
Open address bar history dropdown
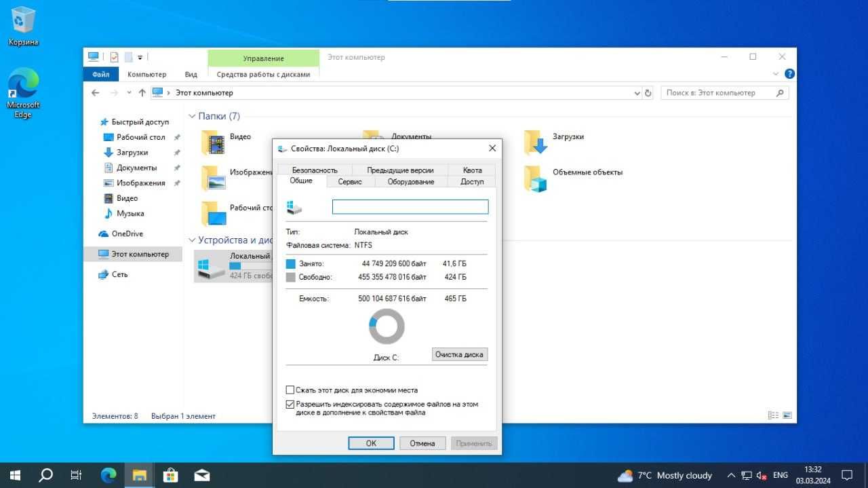637,93
